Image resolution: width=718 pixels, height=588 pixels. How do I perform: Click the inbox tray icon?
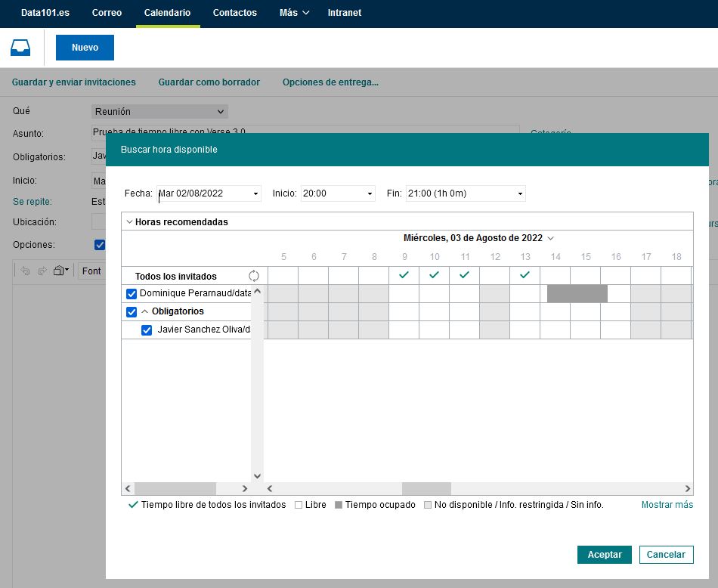(20, 48)
